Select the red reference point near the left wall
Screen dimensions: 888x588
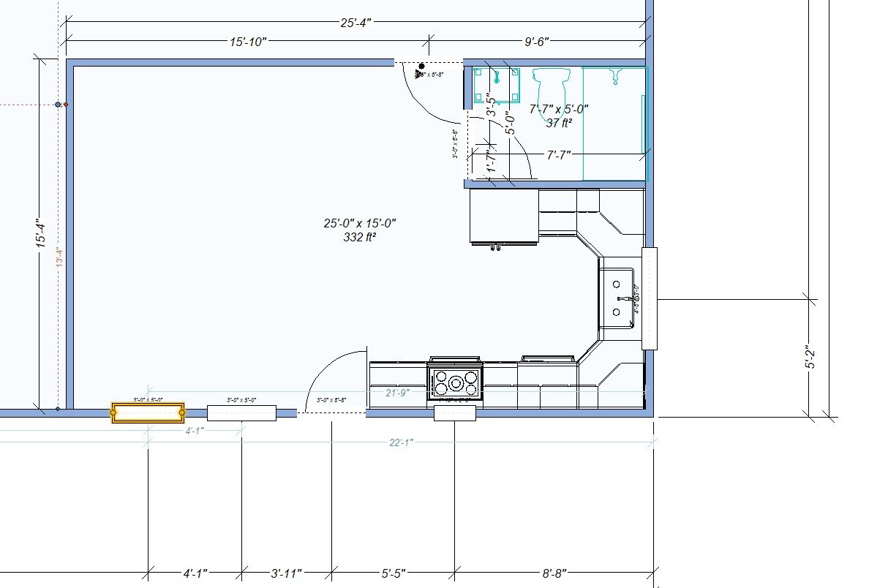(66, 105)
